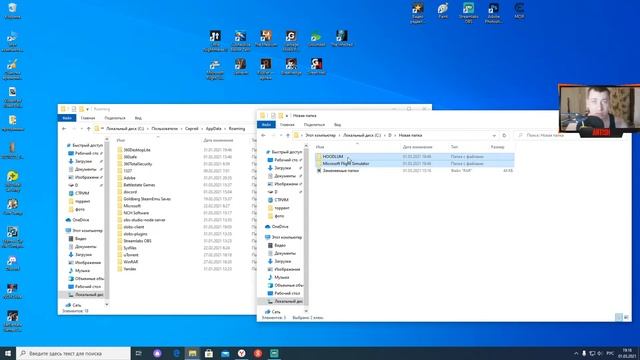Open the Вид ribbon tab in Новая папка
This screenshot has width=640, height=360.
338,124
